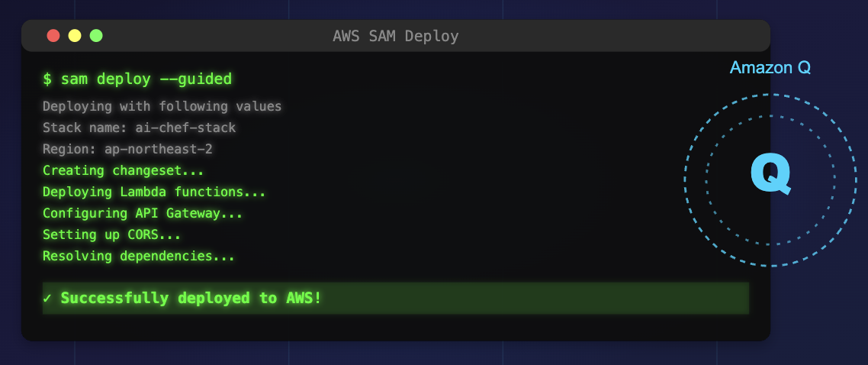Click the 'Creating changeset...' output line
Screen dimensions: 868x365
click(124, 170)
